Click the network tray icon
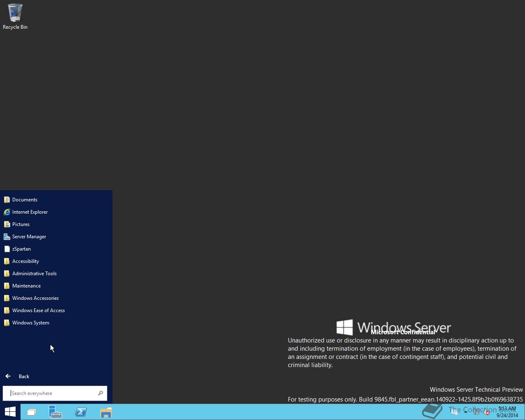Image resolution: width=525 pixels, height=420 pixels. point(477,412)
